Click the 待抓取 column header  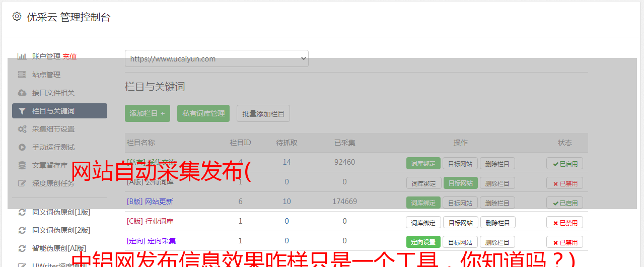coord(287,143)
